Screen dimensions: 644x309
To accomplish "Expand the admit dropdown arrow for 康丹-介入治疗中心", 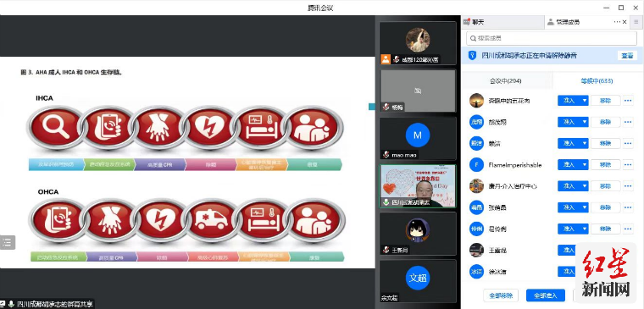I will point(584,186).
